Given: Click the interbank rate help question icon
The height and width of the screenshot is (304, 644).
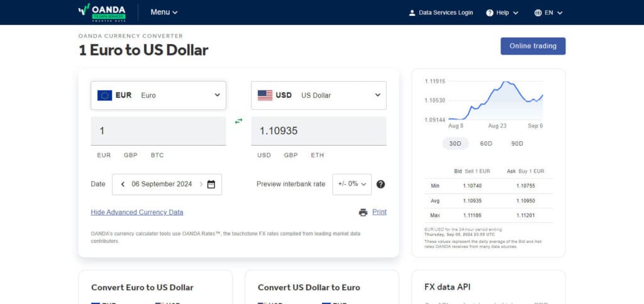Looking at the screenshot, I should click(x=380, y=184).
